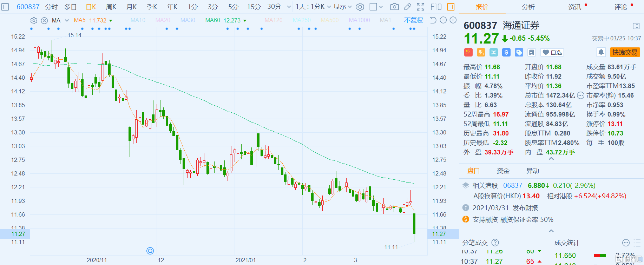Click the screenshot camera icon
Viewport: 644px width, 265px height.
(x=394, y=7)
